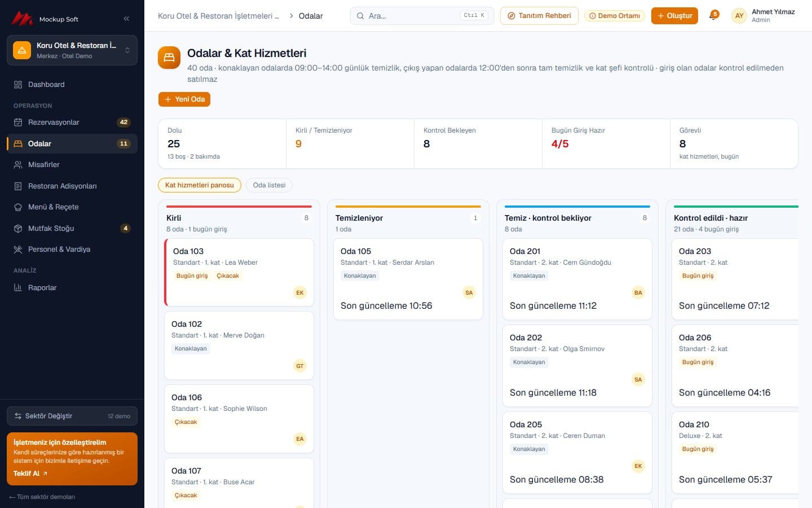This screenshot has height=508, width=812.
Task: Click the Çıkacak tag on Oda 103
Action: [x=228, y=276]
